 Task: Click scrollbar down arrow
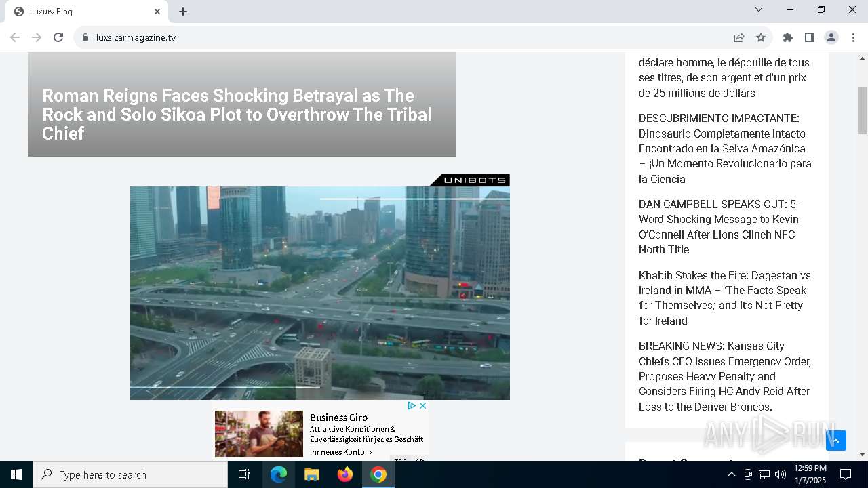[863, 455]
